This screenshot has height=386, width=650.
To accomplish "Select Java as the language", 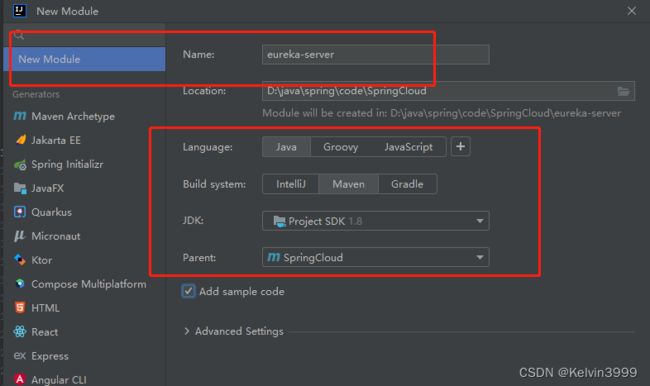I will click(x=286, y=147).
